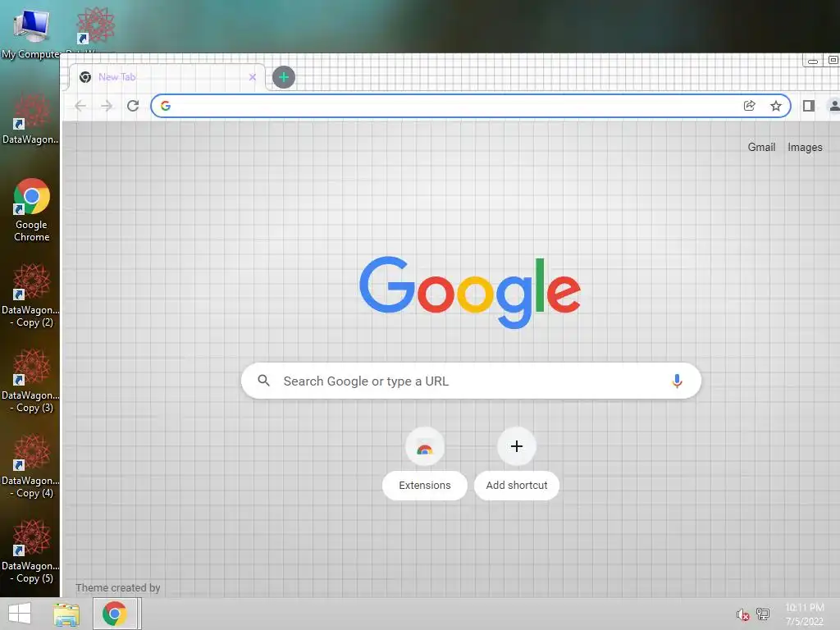The height and width of the screenshot is (630, 840).
Task: Minimize the Chrome window
Action: (x=813, y=61)
